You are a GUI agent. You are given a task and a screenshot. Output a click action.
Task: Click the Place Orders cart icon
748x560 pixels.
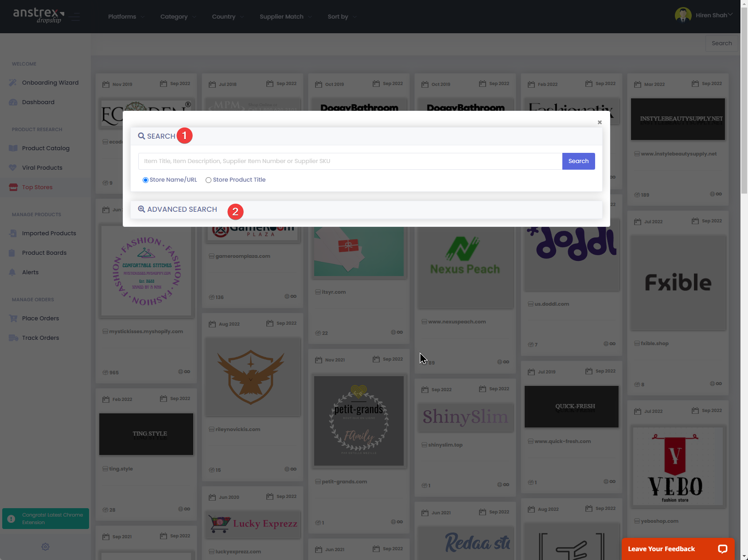pyautogui.click(x=13, y=319)
